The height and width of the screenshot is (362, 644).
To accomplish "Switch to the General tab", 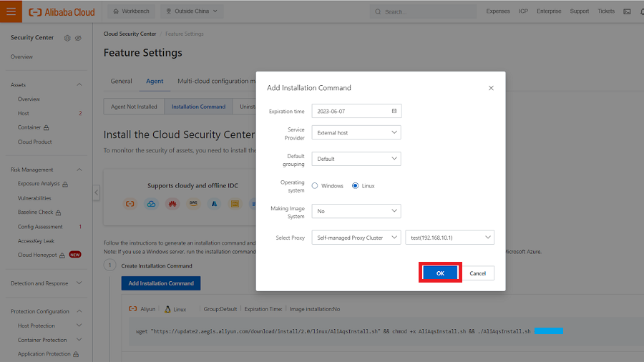I will click(x=121, y=81).
